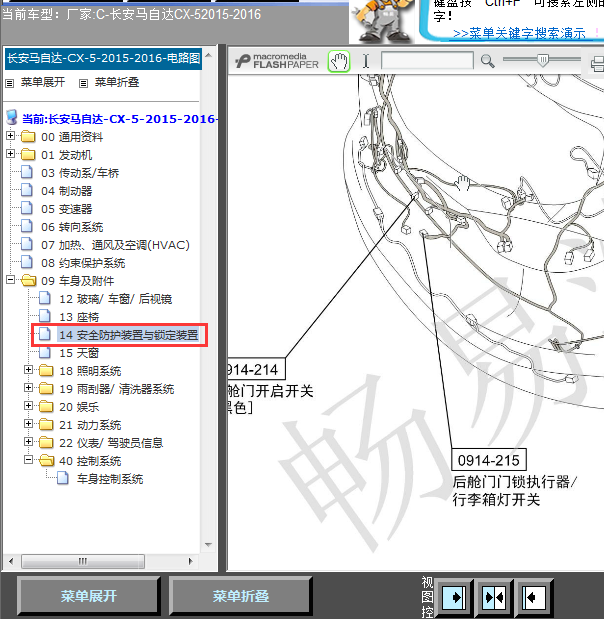The height and width of the screenshot is (619, 604).
Task: Click folder icon of 20 娱乐
Action: (46, 406)
